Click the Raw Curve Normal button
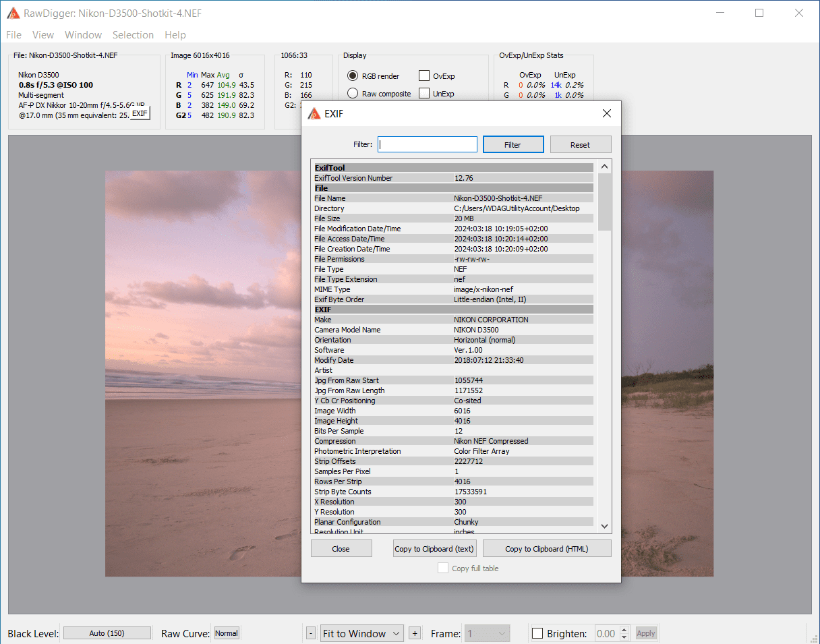The height and width of the screenshot is (644, 820). pos(227,633)
